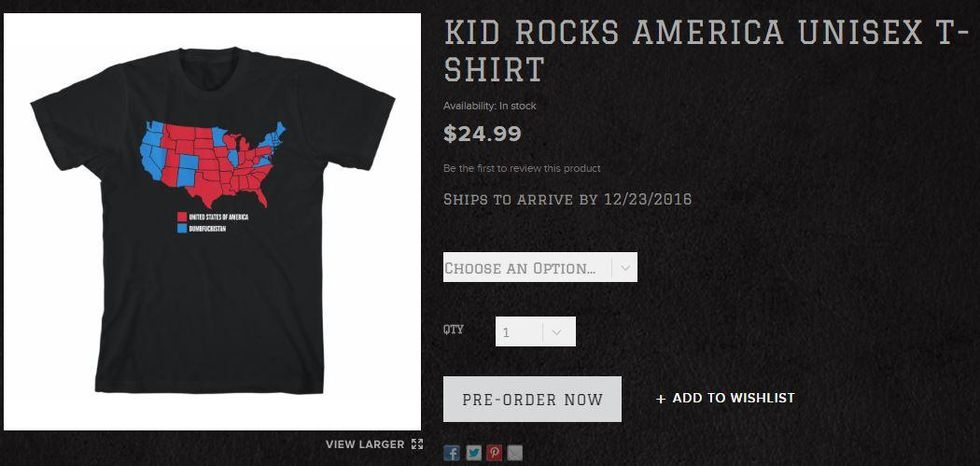Click the blue legend square on the shirt
Screen dimensions: 980x466
click(181, 229)
